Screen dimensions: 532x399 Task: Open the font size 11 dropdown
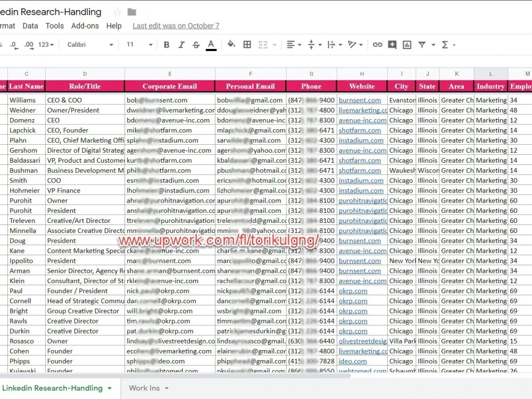tap(139, 45)
